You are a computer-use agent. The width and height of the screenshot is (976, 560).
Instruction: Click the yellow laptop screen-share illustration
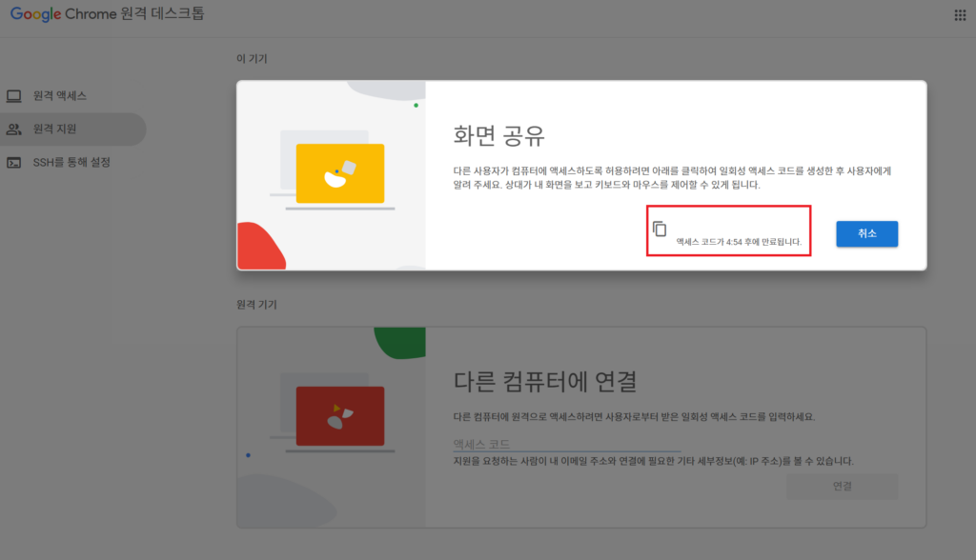pos(339,173)
